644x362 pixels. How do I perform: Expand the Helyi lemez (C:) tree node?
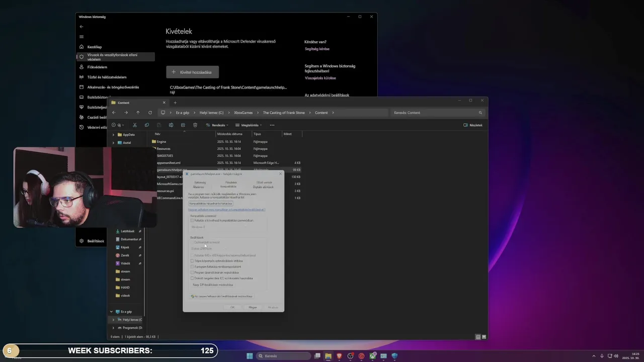(x=113, y=320)
